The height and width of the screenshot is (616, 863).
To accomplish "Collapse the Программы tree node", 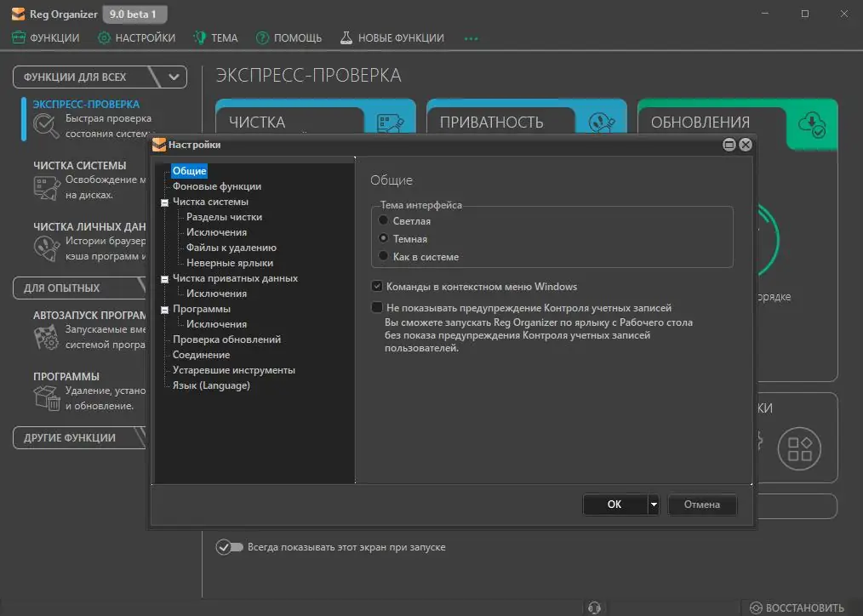I will pos(164,310).
